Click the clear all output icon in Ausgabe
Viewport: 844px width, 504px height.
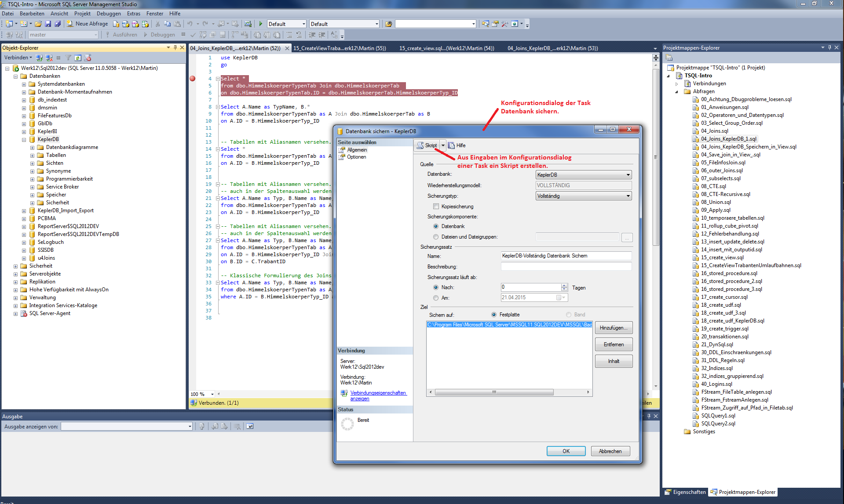237,426
